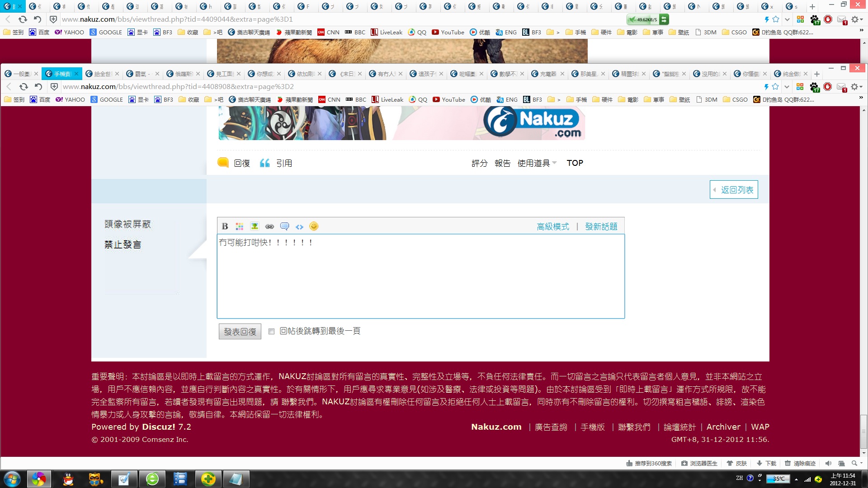Click the site security shield in front address bar
This screenshot has height=488, width=868.
[54, 86]
